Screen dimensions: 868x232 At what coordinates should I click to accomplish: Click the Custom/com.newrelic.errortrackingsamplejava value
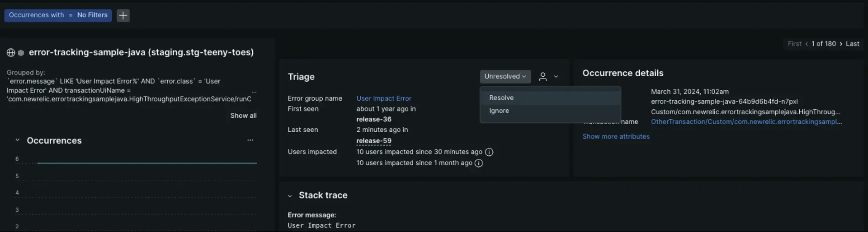[x=745, y=112]
